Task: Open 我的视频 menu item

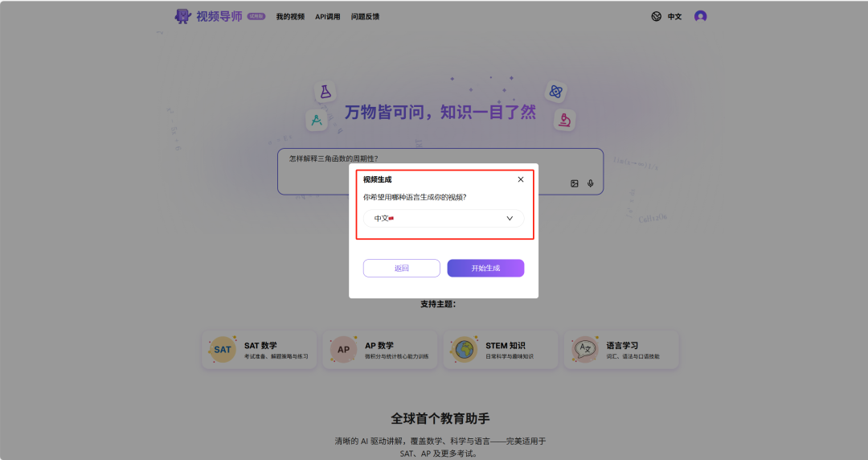Action: pyautogui.click(x=290, y=17)
